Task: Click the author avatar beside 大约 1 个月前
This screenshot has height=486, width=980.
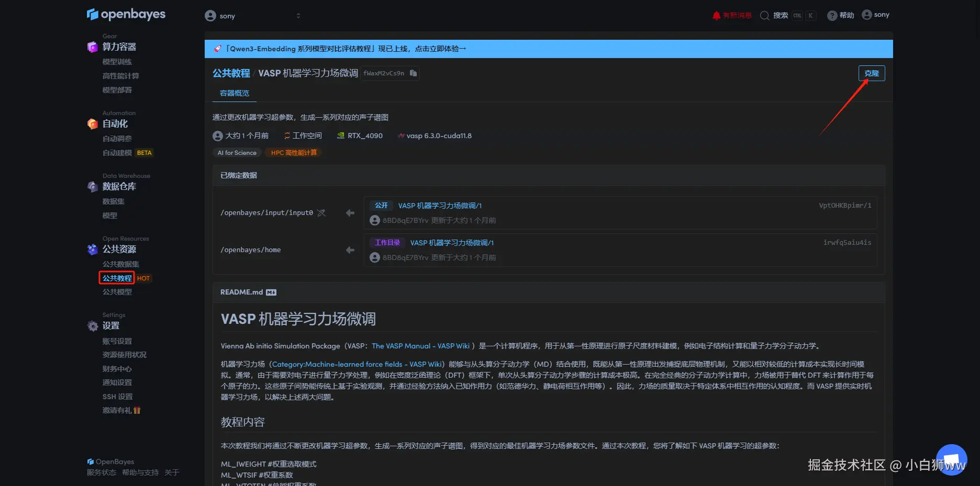Action: [x=218, y=136]
